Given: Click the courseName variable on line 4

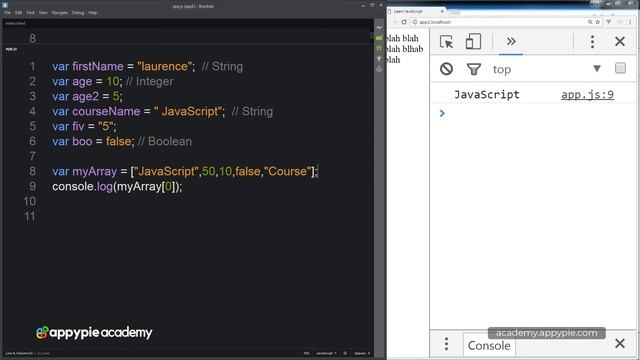Looking at the screenshot, I should click(x=106, y=111).
